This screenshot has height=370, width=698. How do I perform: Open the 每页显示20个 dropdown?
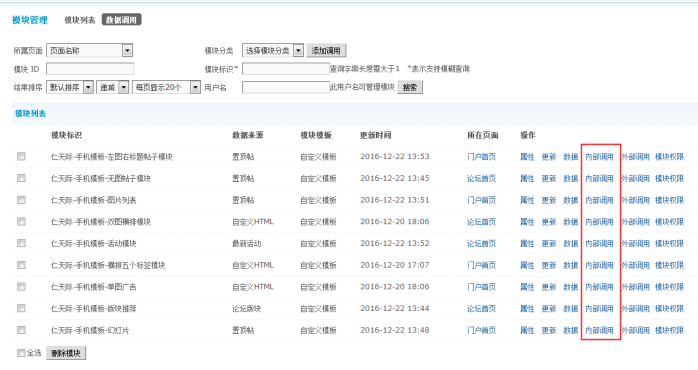coord(166,87)
